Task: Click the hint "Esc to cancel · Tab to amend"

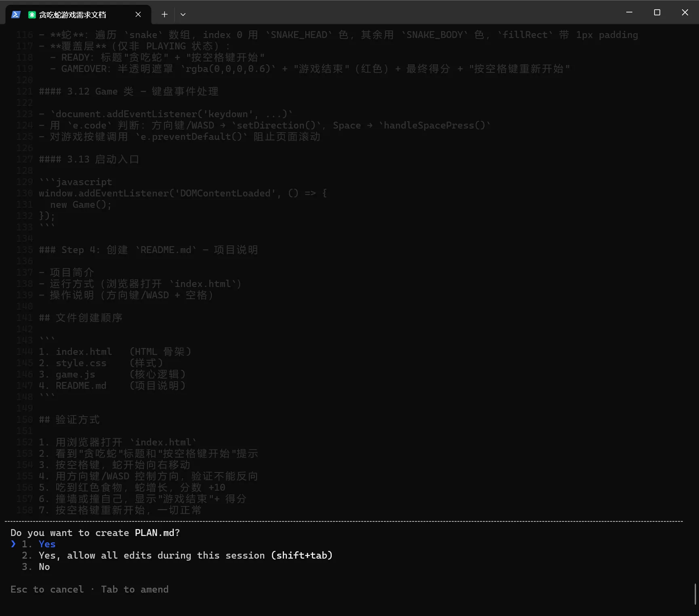Action: (x=89, y=589)
